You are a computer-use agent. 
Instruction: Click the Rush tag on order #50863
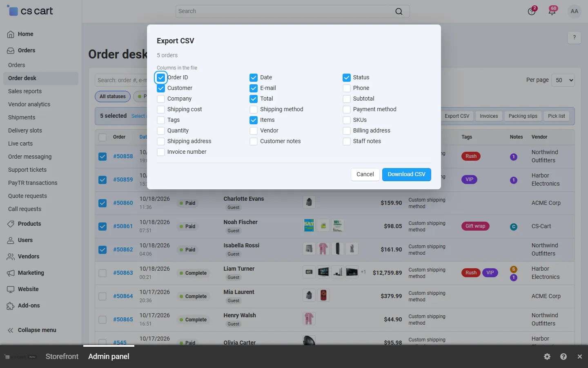click(x=471, y=273)
